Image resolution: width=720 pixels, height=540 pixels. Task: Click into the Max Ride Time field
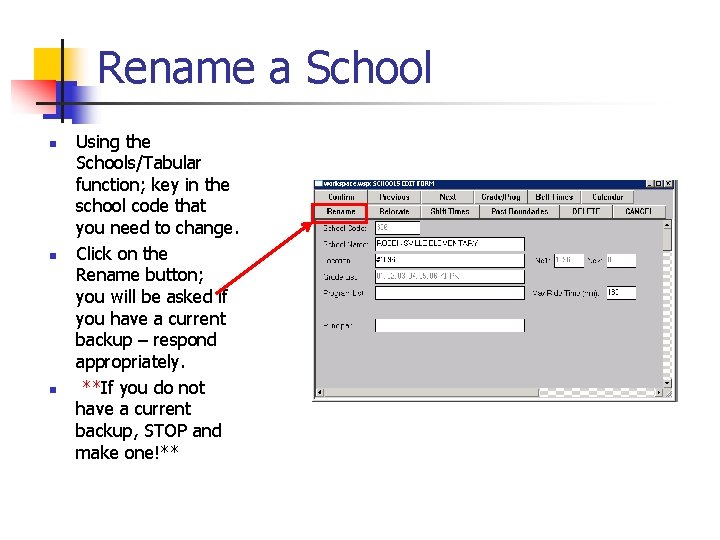(x=621, y=293)
